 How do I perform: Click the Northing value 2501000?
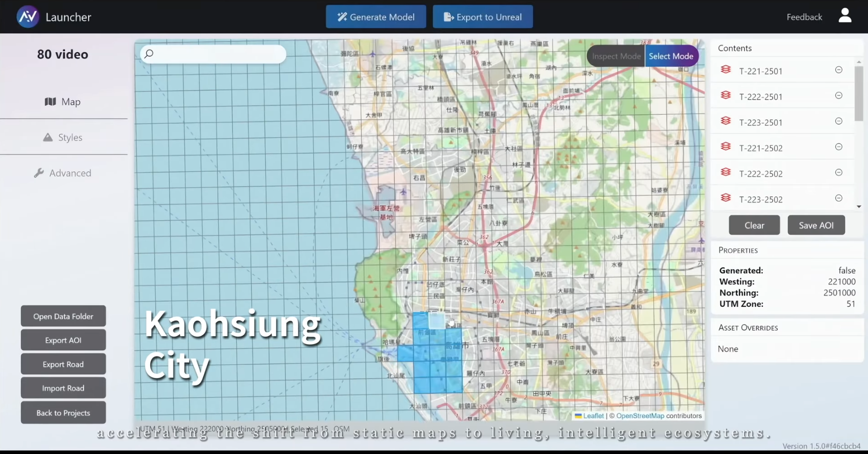[839, 293]
